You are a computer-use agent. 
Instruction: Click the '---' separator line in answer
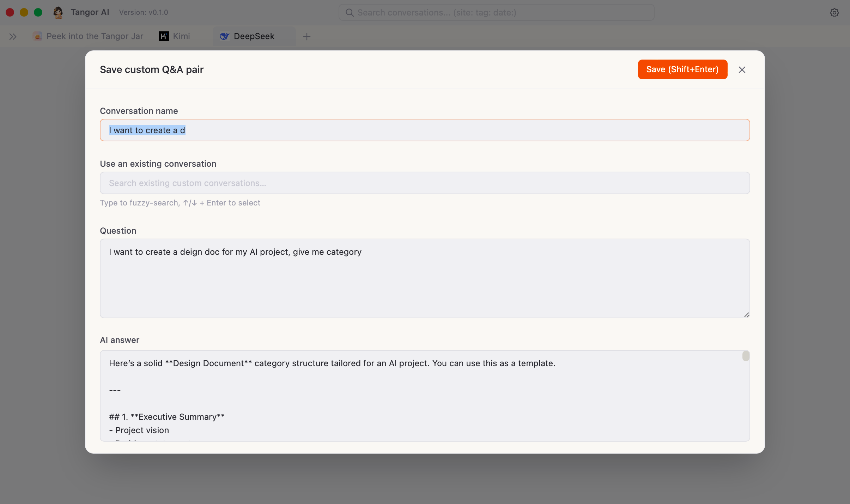click(115, 390)
